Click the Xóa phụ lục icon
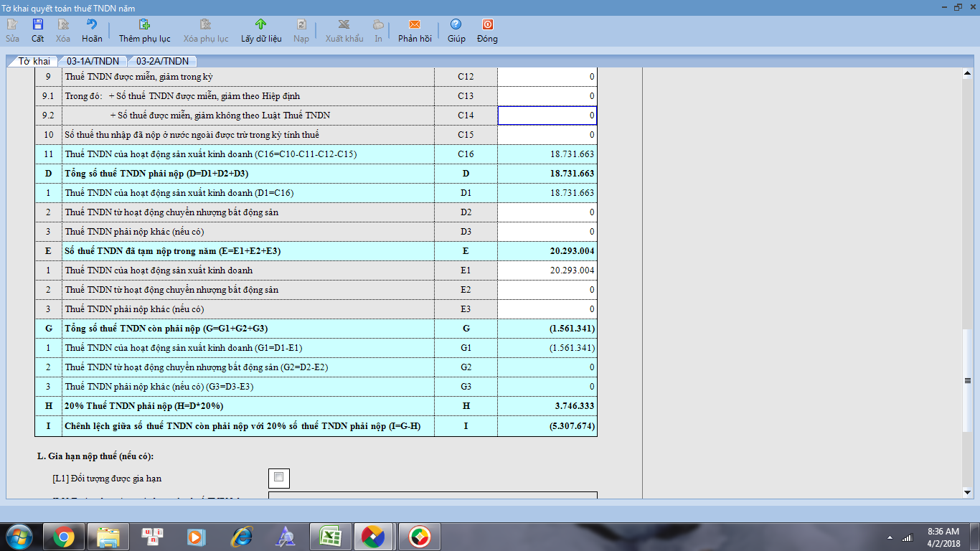 pos(206,24)
